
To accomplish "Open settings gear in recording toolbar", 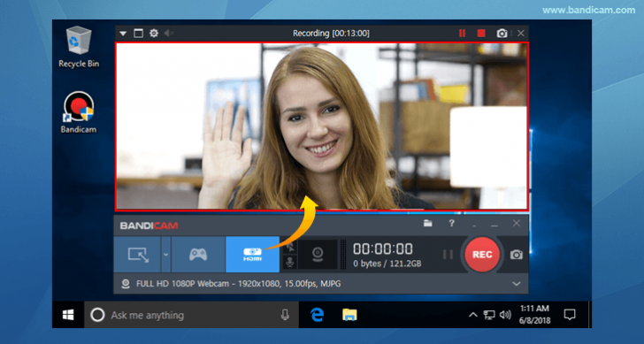I will pos(154,34).
